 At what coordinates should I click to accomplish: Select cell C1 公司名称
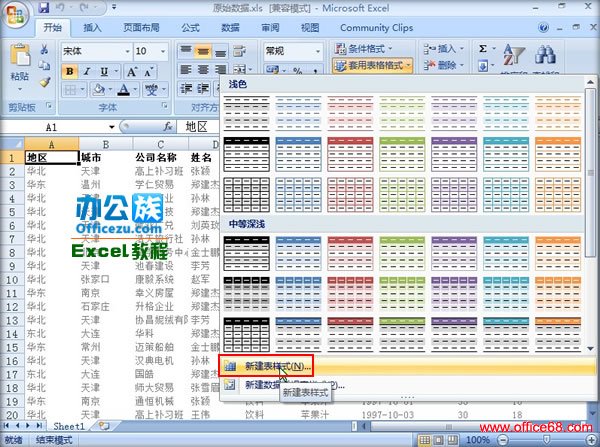pyautogui.click(x=160, y=157)
